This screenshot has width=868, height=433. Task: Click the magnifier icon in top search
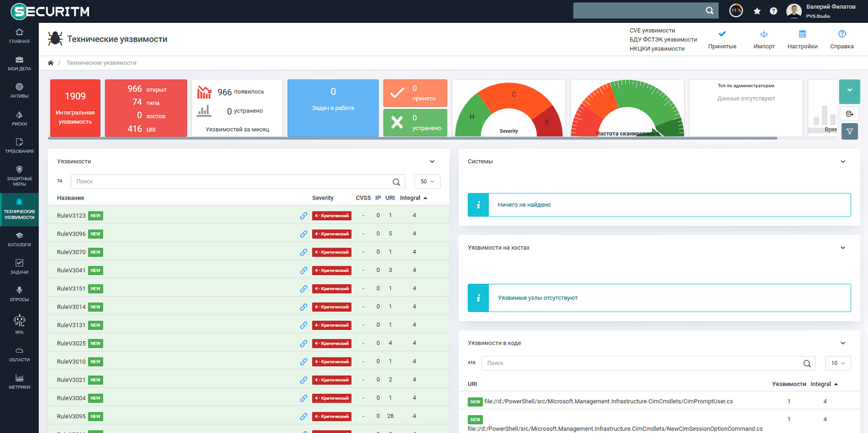710,10
